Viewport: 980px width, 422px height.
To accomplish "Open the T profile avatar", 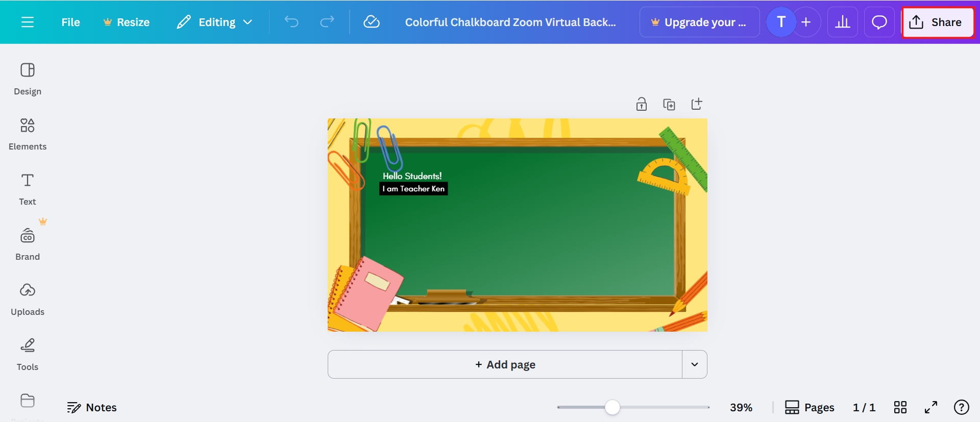I will pos(781,22).
